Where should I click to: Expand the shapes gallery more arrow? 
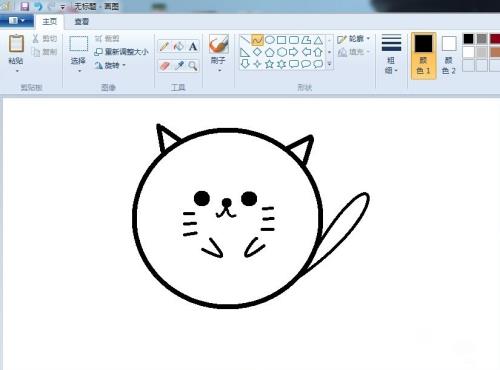(329, 64)
